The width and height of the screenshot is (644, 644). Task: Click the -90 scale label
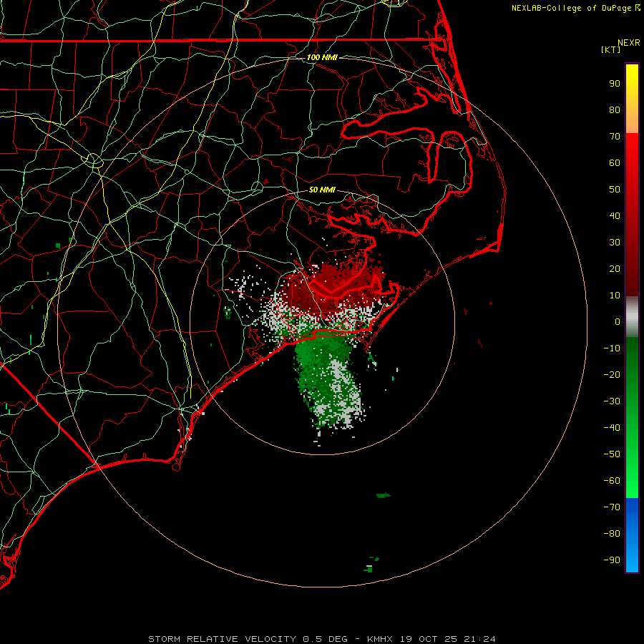[612, 560]
